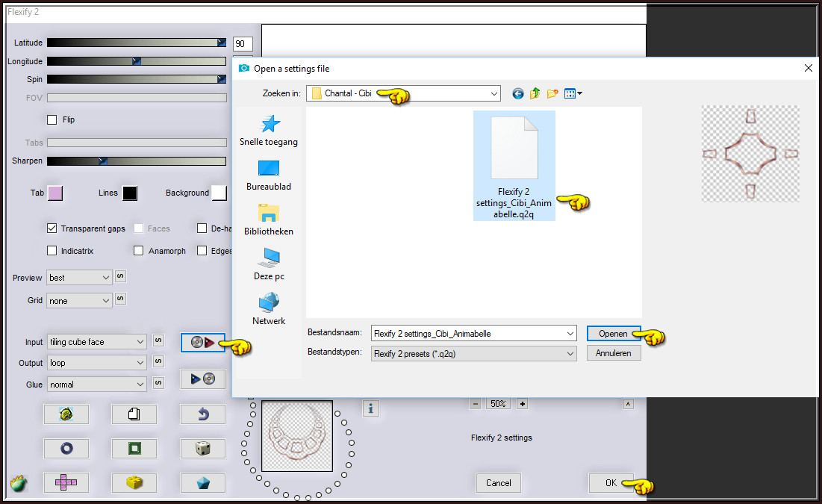Toggle the Anamorph checkbox

[x=138, y=251]
